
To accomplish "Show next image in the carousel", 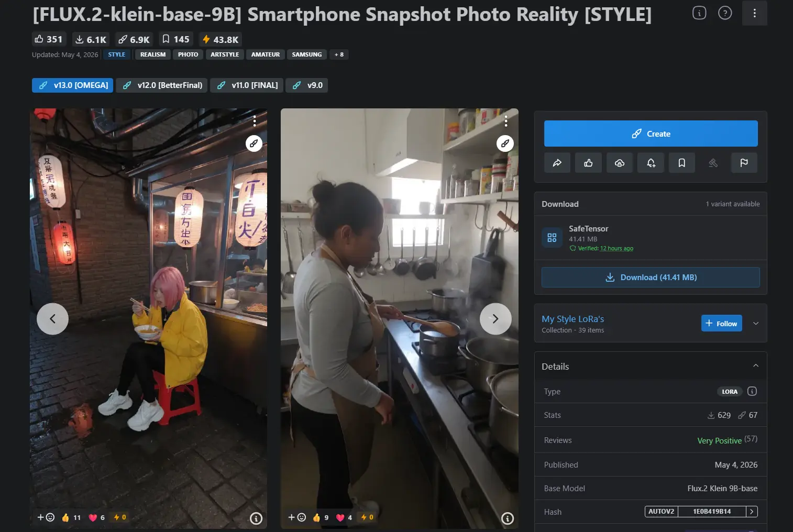I will [x=495, y=319].
